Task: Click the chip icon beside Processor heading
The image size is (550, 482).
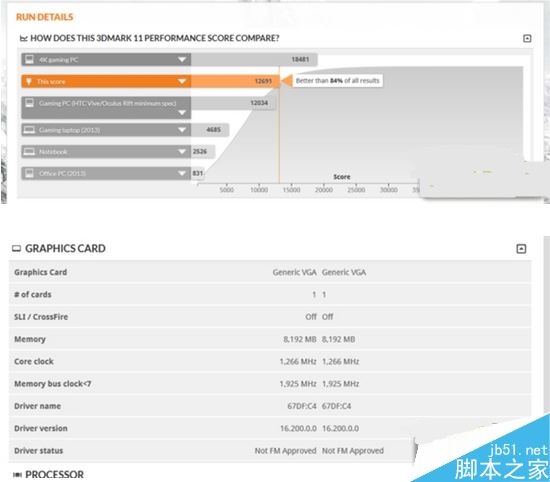Action: [x=17, y=475]
